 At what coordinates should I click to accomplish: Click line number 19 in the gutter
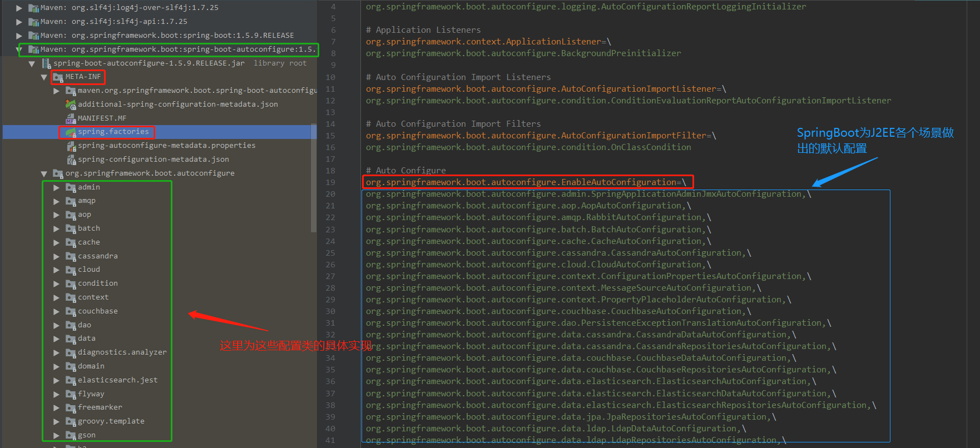(330, 182)
